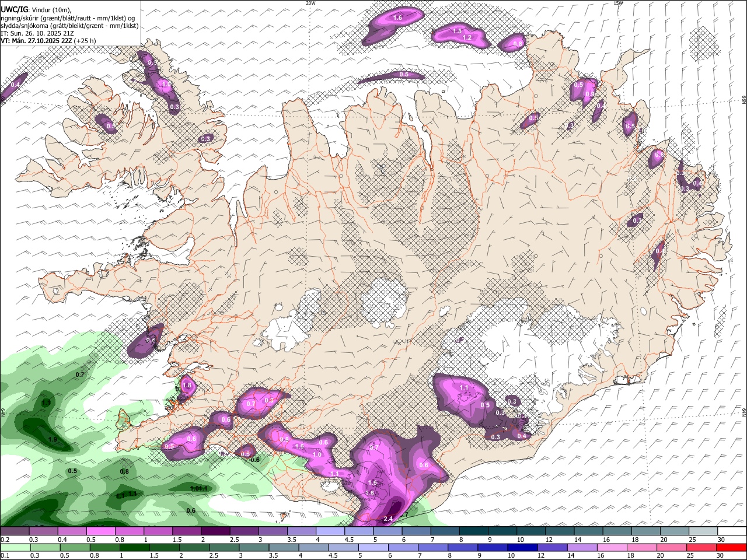Click the "15W" longitude label at the top
The image size is (747, 560).
point(618,3)
